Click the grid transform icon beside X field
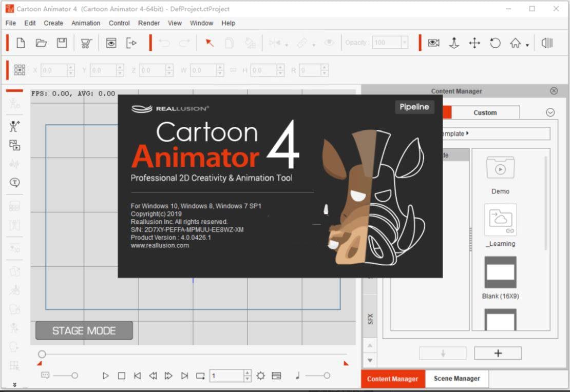Viewport: 570px width, 392px height. pyautogui.click(x=20, y=70)
